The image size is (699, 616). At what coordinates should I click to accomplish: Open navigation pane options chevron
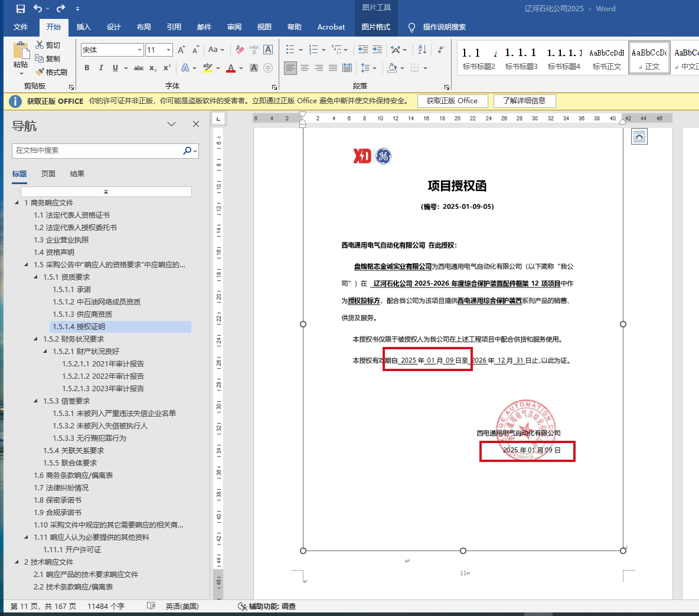[x=172, y=124]
